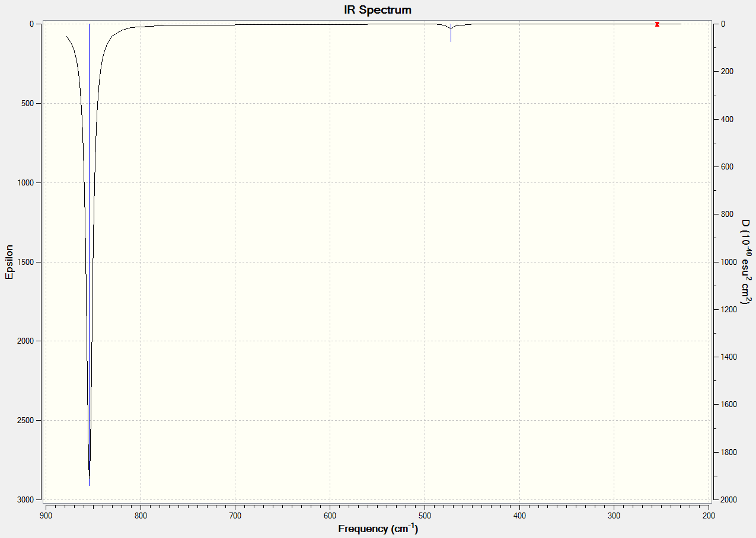The height and width of the screenshot is (538, 756).
Task: Click the small blue peak line near 473
Action: pyautogui.click(x=451, y=33)
